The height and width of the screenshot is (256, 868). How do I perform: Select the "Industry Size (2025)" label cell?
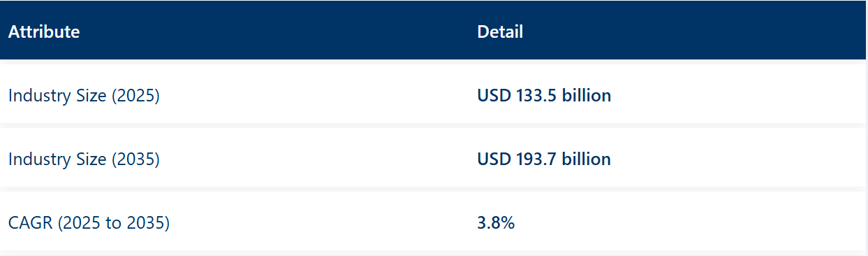pos(84,95)
